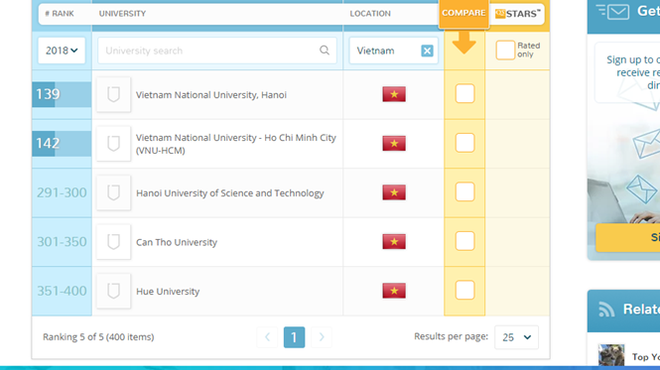Tick compare checkbox for Vietnam National University, Hanoi
The height and width of the screenshot is (370, 660).
465,93
